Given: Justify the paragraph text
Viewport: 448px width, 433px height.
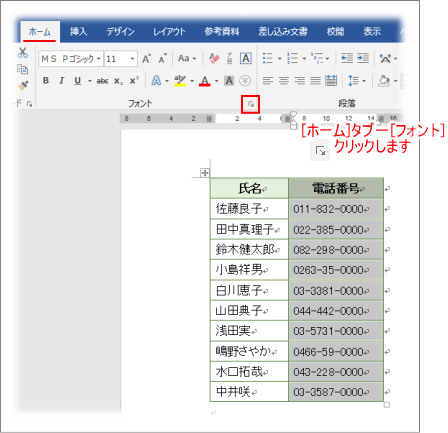Looking at the screenshot, I should click(x=315, y=81).
